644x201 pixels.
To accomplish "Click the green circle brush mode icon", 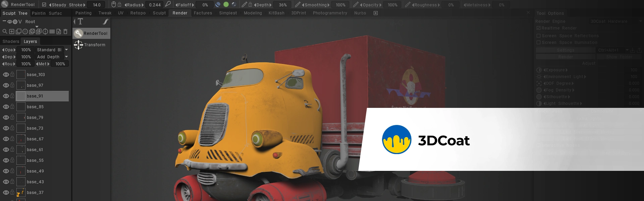I will click(x=226, y=5).
